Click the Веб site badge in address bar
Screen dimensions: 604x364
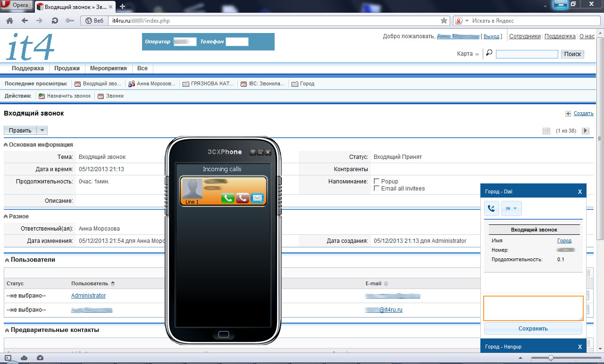click(94, 21)
